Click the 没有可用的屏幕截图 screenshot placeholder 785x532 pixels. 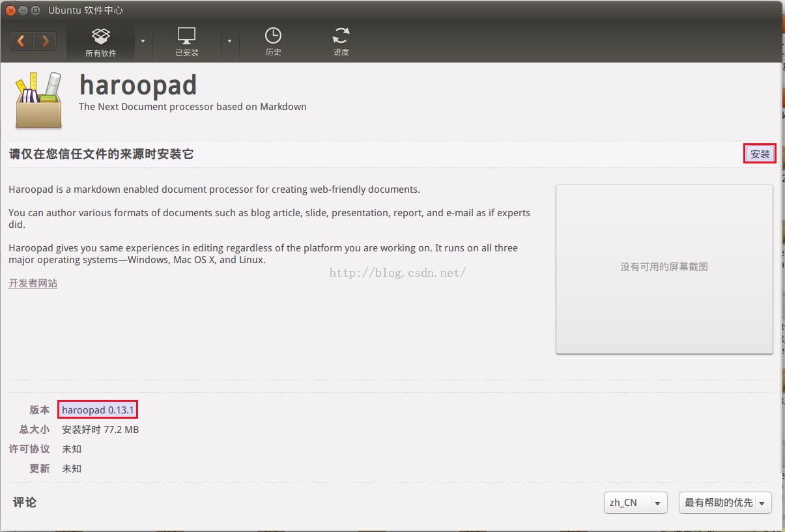click(x=664, y=269)
